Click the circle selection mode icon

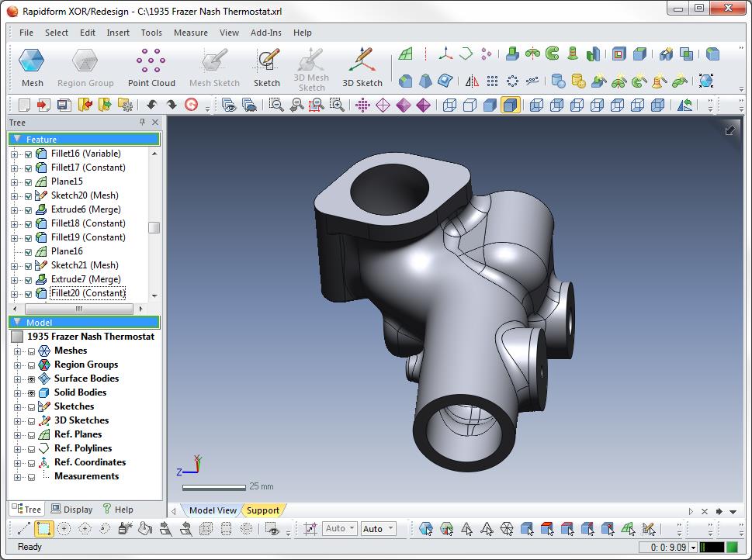(64, 529)
